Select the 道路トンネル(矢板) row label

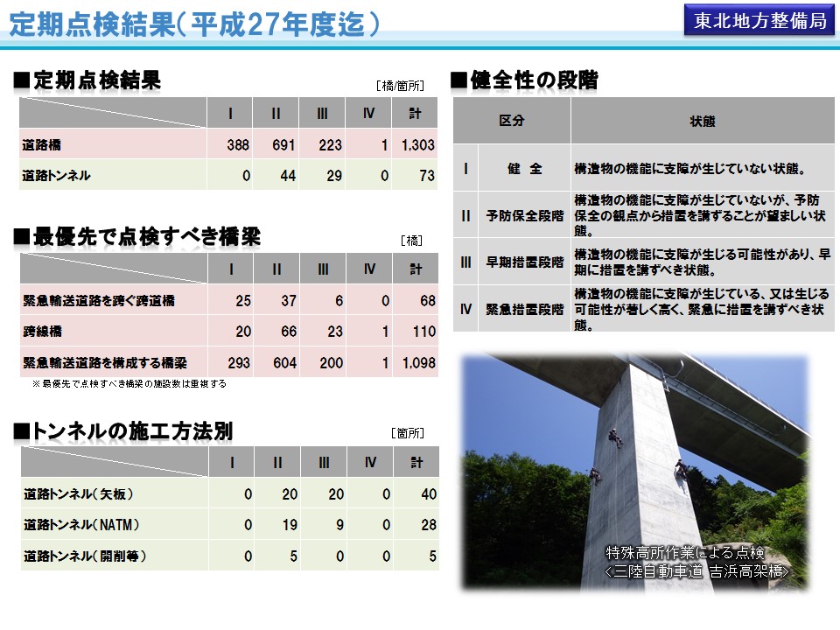pos(80,494)
